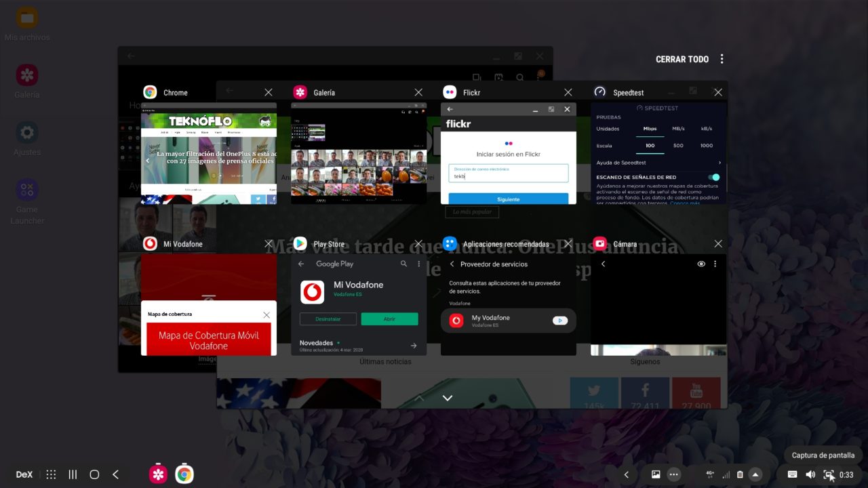
Task: Click the battery status icon
Action: [740, 474]
